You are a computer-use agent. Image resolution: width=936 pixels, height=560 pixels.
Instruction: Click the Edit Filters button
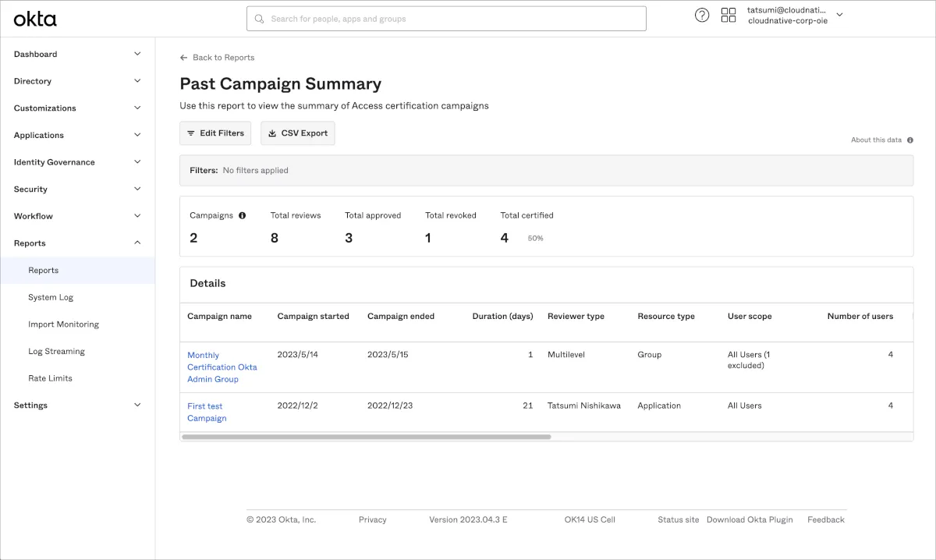pyautogui.click(x=215, y=133)
